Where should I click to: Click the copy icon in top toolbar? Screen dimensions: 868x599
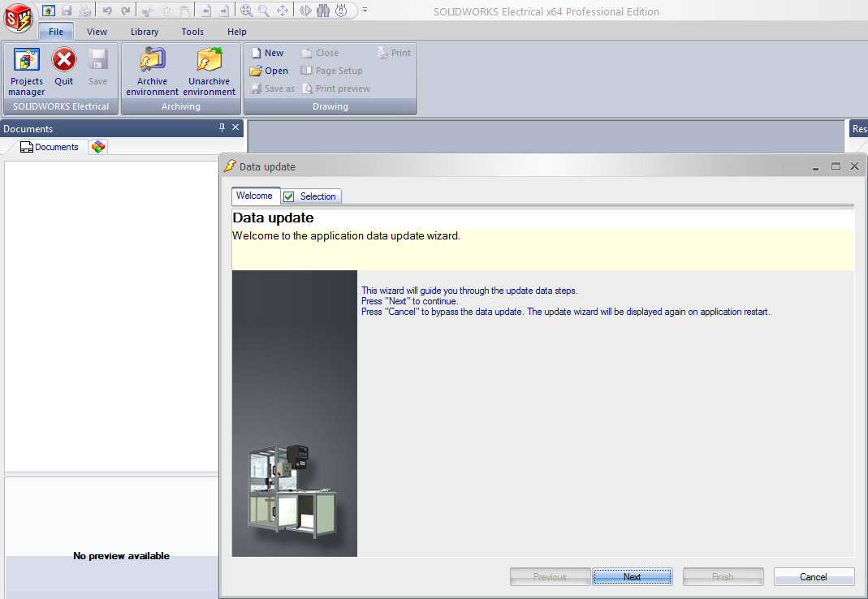coord(166,11)
